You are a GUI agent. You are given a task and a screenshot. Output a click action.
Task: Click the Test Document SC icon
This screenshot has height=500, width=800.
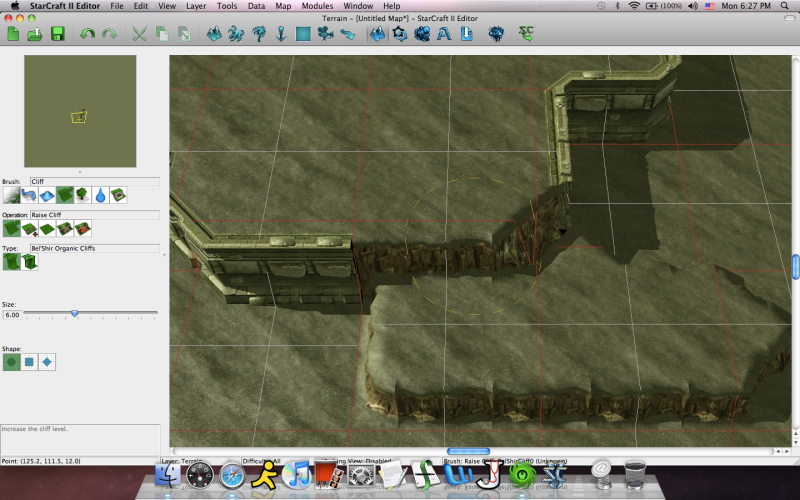[x=526, y=34]
